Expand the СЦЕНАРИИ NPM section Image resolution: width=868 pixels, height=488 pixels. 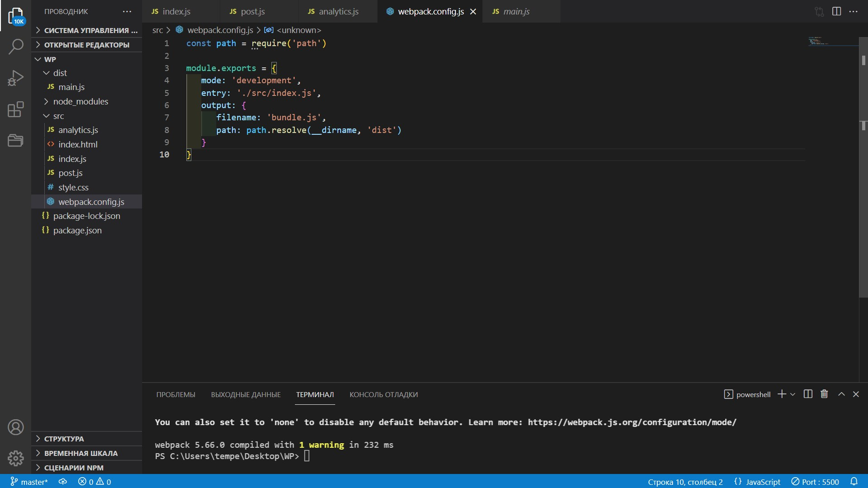87,468
